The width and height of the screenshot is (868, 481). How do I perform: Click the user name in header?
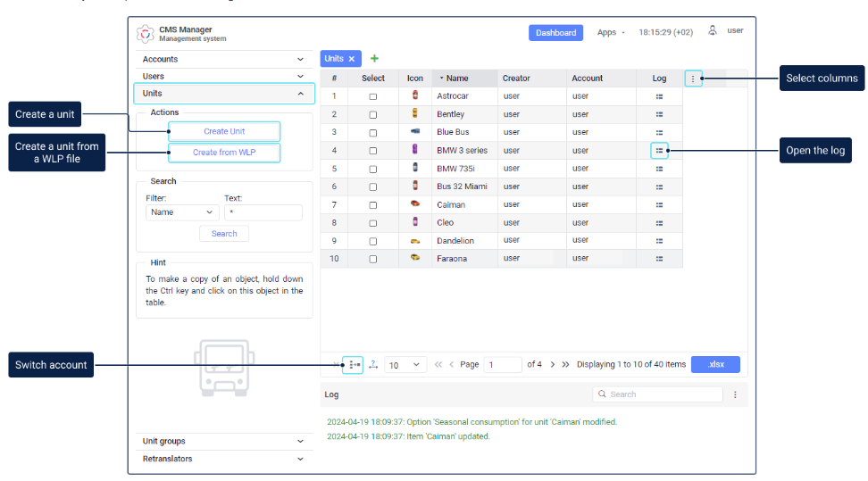coord(735,30)
